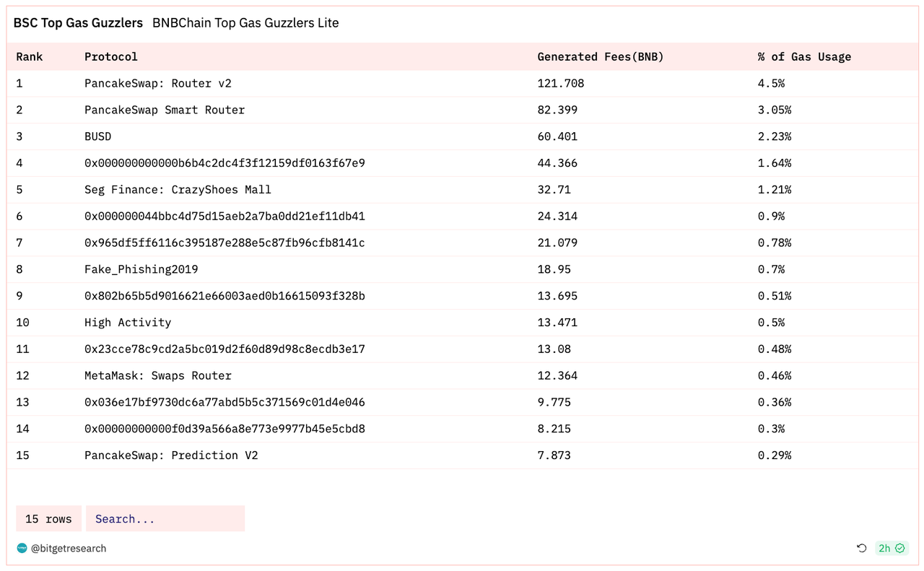
Task: Click the 18.95 fees value
Action: click(554, 269)
